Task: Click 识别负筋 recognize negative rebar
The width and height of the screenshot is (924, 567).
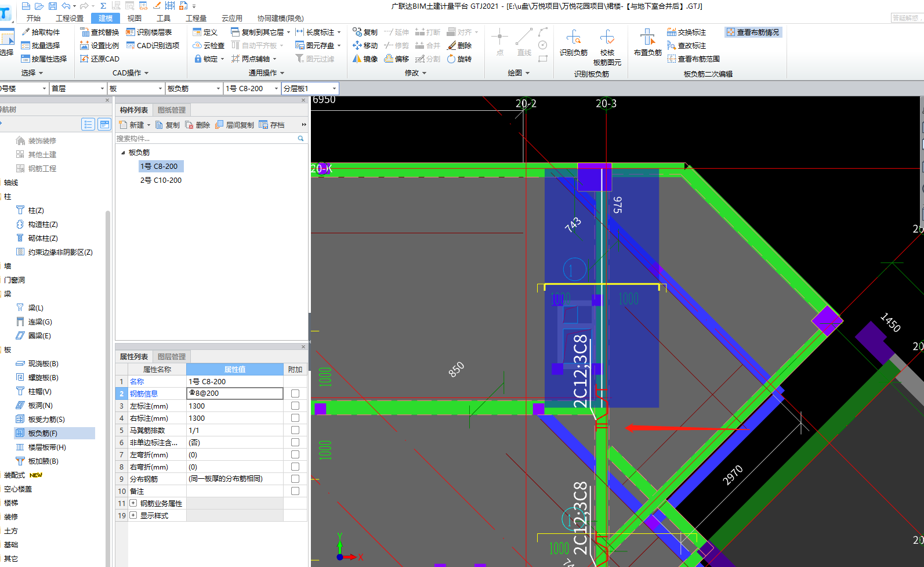Action: pyautogui.click(x=574, y=43)
